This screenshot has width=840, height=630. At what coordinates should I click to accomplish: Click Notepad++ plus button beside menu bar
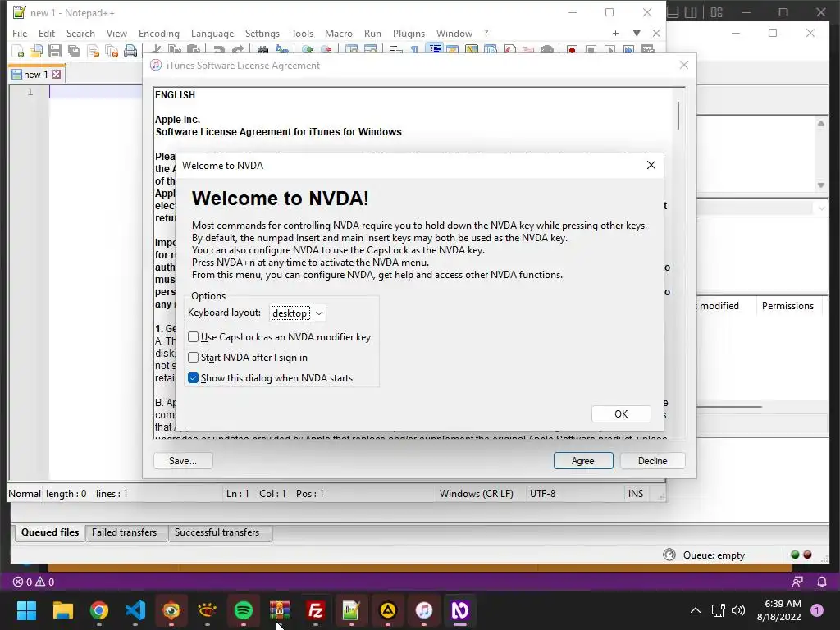(615, 33)
